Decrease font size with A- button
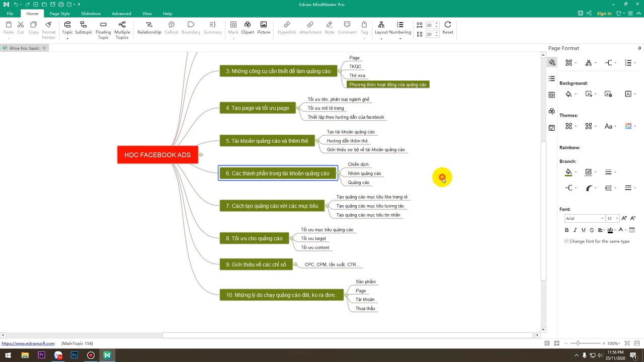 point(633,218)
